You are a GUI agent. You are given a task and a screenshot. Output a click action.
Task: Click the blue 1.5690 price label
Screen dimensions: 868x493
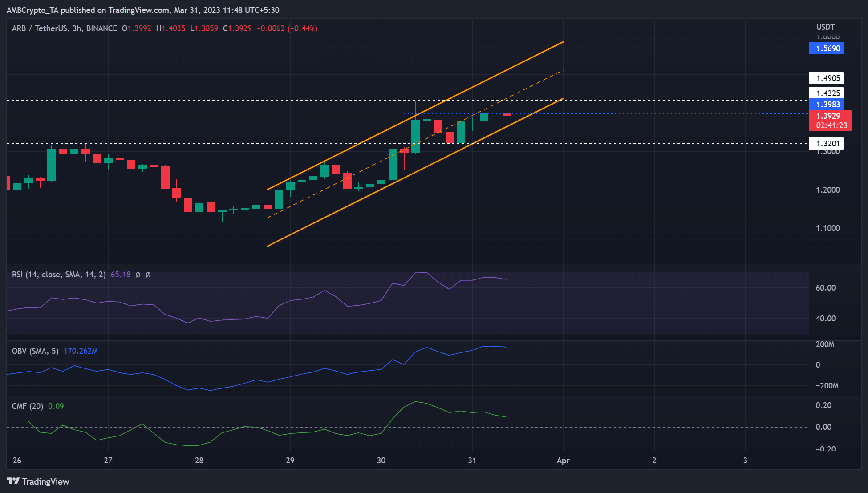[x=827, y=48]
